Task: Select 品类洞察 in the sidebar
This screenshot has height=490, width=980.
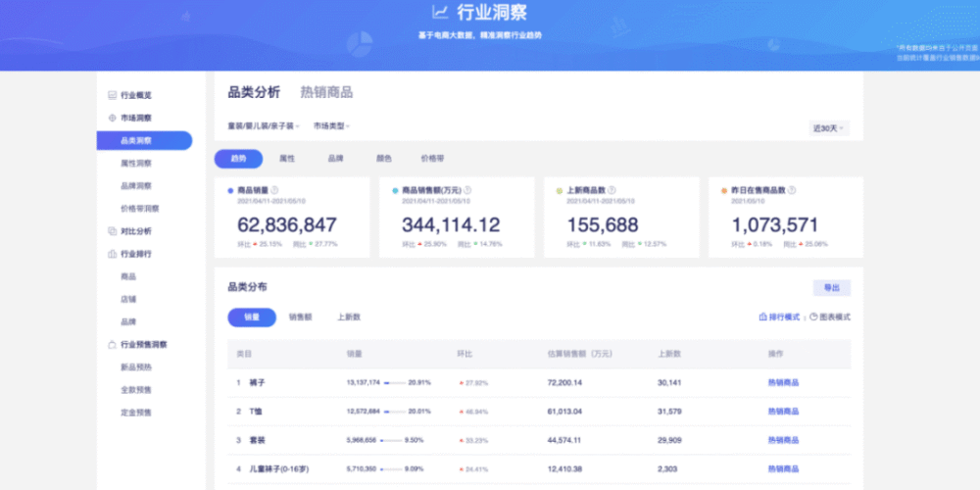Action: pos(144,140)
